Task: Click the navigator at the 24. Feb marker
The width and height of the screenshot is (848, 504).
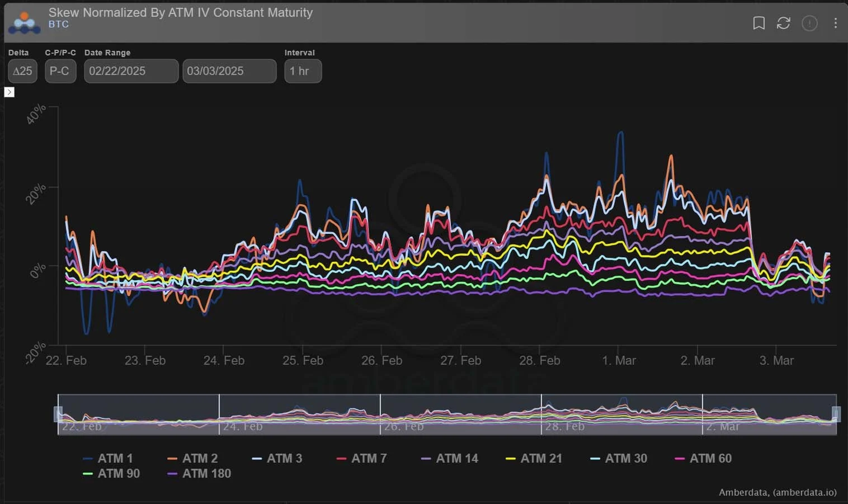Action: pyautogui.click(x=243, y=426)
